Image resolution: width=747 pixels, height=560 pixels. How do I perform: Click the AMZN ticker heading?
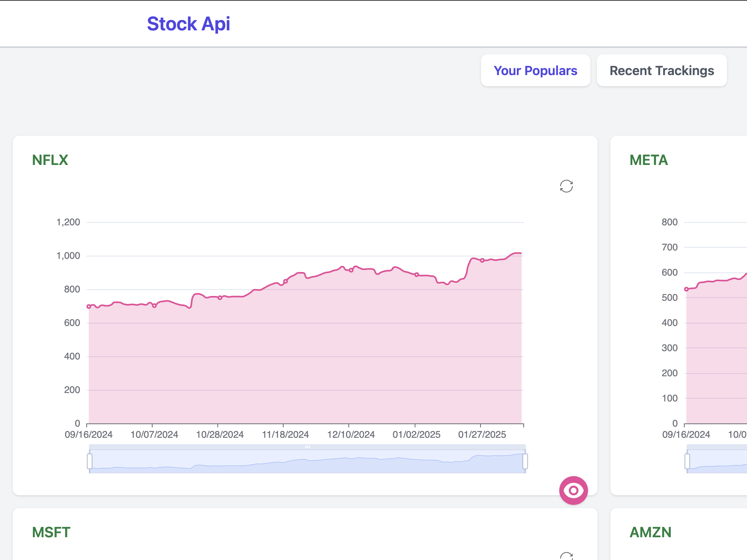(x=650, y=532)
